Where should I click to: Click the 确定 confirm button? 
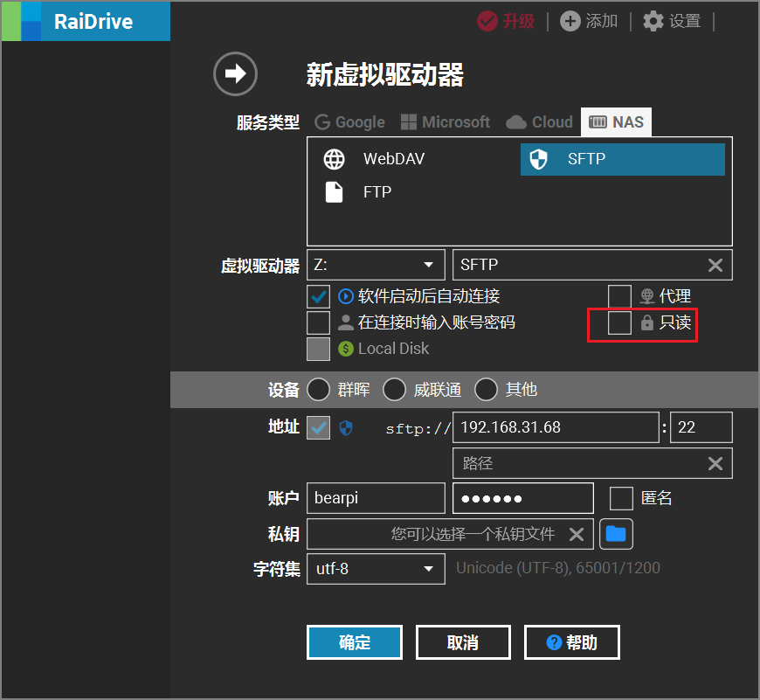pyautogui.click(x=355, y=642)
